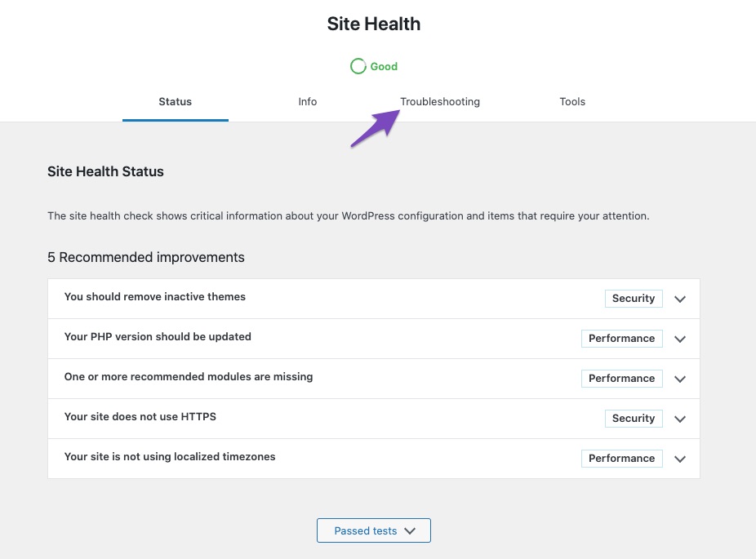Click 'Your site is not using localized timezones'
This screenshot has width=756, height=559.
coord(170,457)
